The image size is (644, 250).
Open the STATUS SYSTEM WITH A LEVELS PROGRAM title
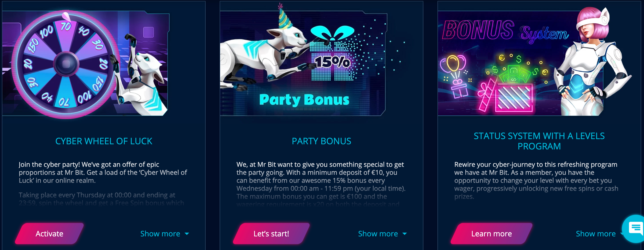[539, 141]
